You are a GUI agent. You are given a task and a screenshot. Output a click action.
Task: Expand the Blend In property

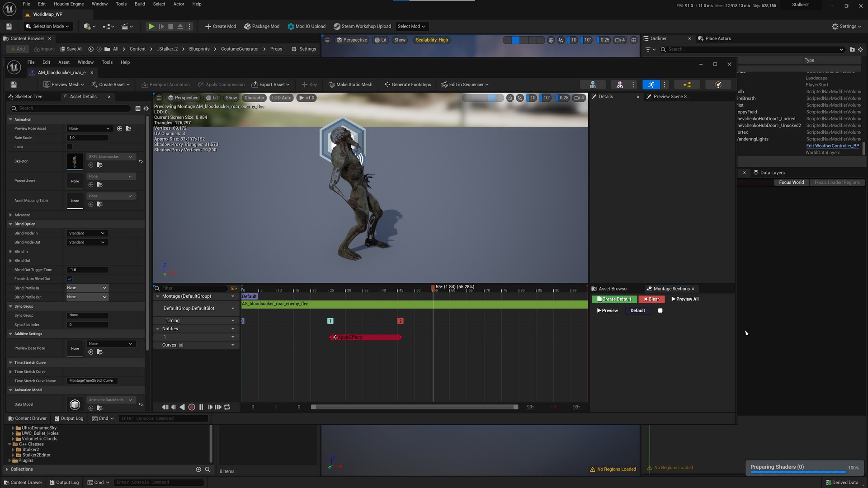click(10, 252)
